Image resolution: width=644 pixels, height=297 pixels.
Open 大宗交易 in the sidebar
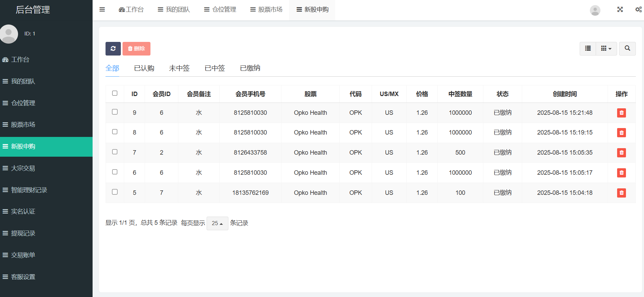23,168
